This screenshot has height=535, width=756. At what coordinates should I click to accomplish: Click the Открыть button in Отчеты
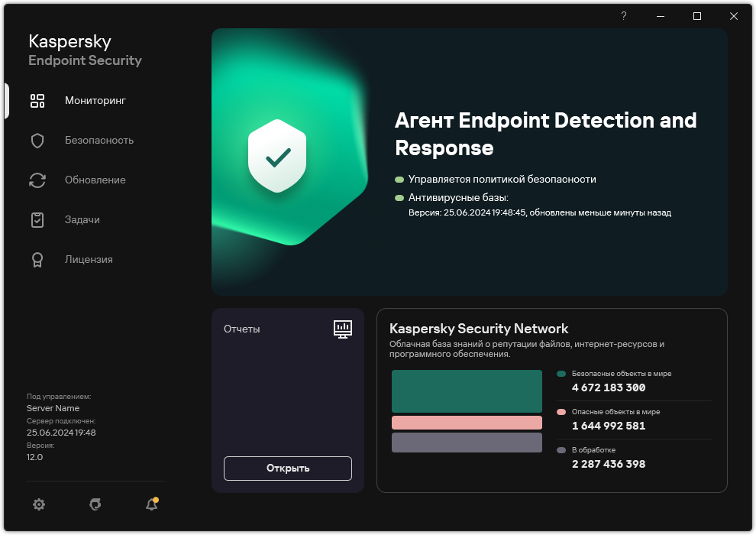tap(288, 469)
